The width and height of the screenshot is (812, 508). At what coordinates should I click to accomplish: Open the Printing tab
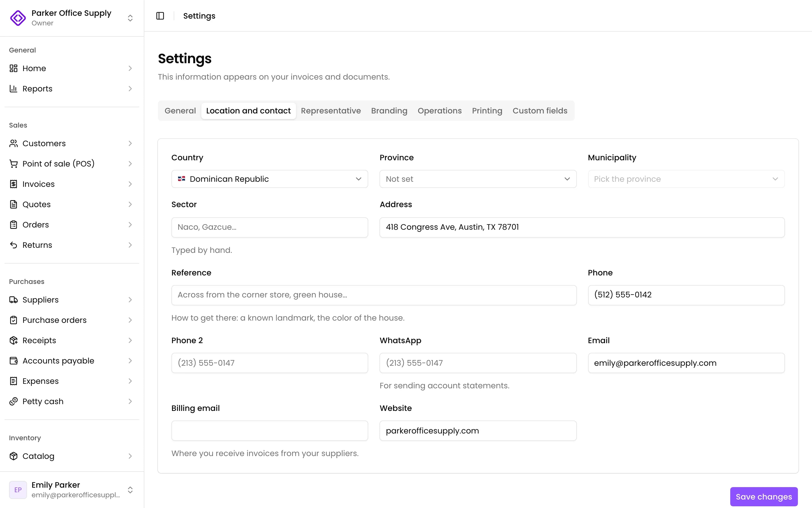tap(487, 111)
